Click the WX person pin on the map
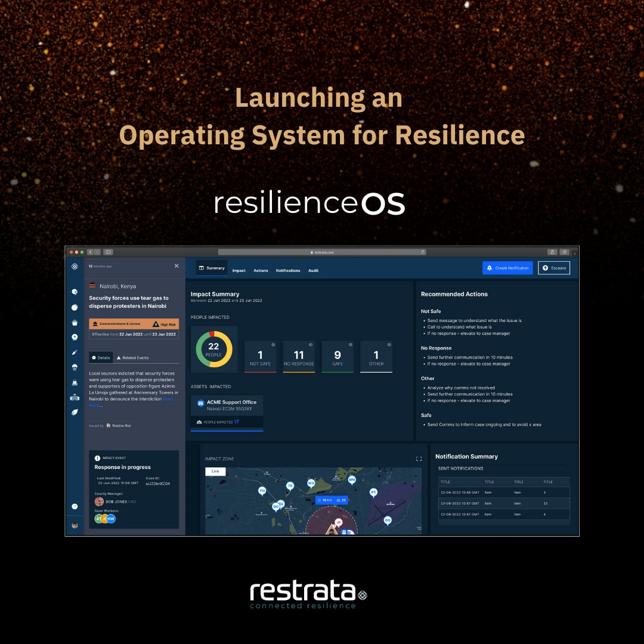The height and width of the screenshot is (644, 644). click(311, 484)
